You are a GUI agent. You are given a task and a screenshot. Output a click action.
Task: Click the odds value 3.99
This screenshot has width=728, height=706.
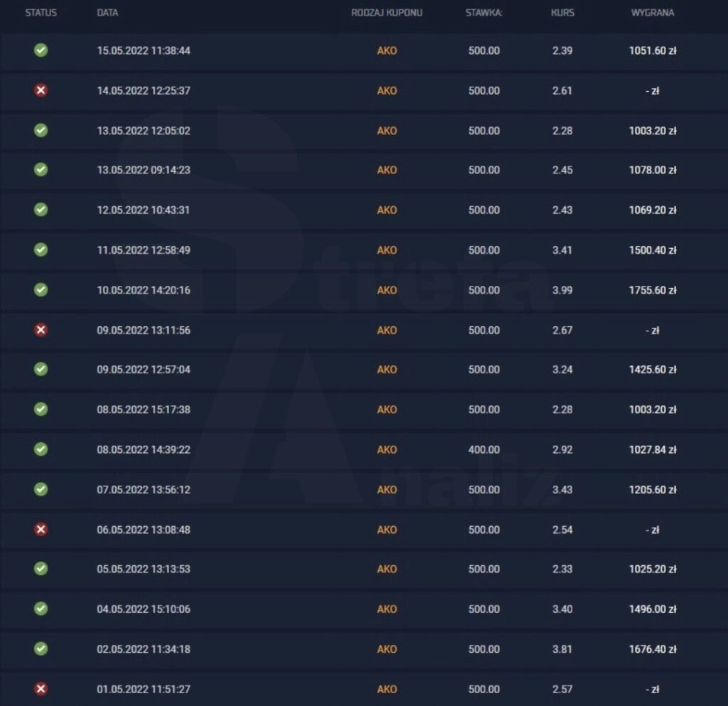(562, 290)
